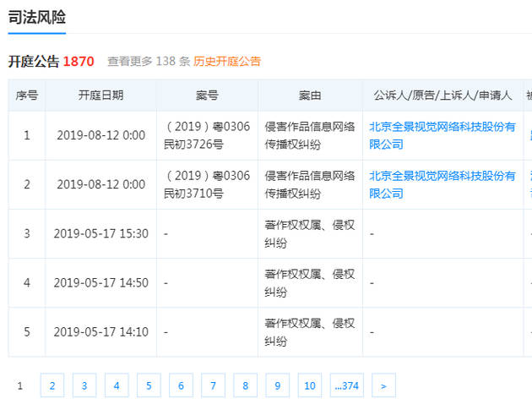
Task: Click plaintiff company link in row 2
Action: 442,185
